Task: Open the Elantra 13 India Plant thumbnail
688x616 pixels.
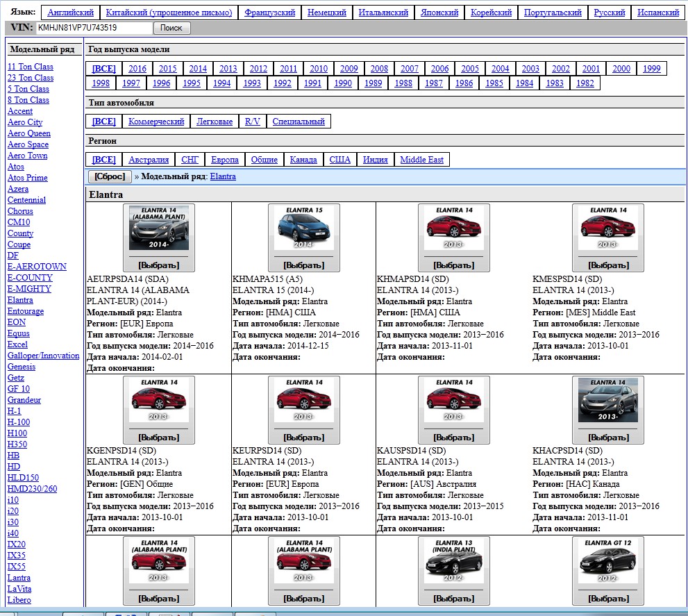Action: (453, 561)
